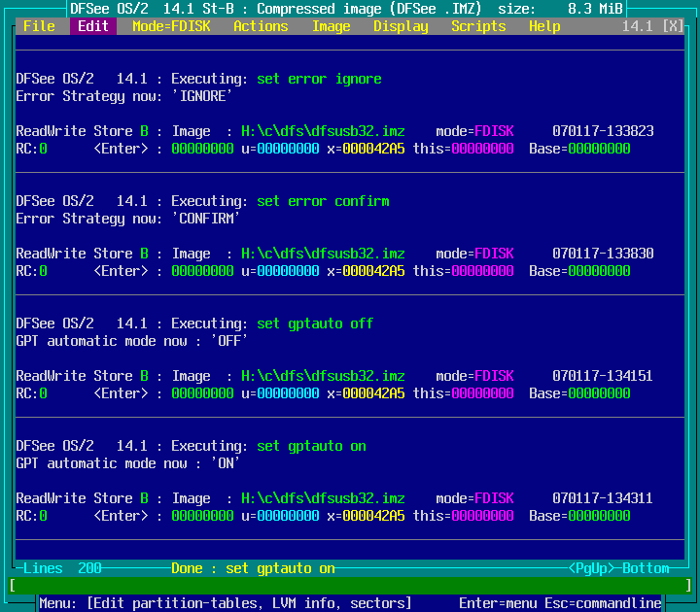Click image path in first ReadWrite Store line
The height and width of the screenshot is (612, 700).
point(323,131)
